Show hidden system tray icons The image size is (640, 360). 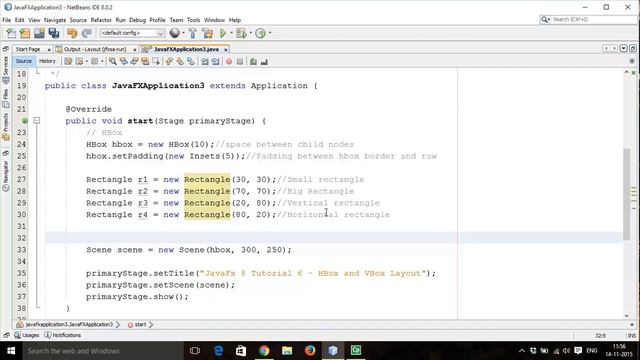pos(521,351)
